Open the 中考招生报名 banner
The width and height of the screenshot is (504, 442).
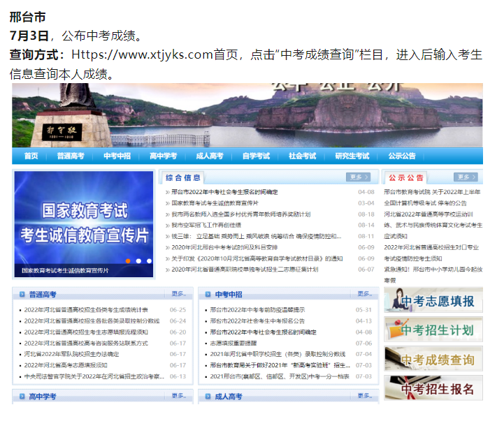[433, 388]
